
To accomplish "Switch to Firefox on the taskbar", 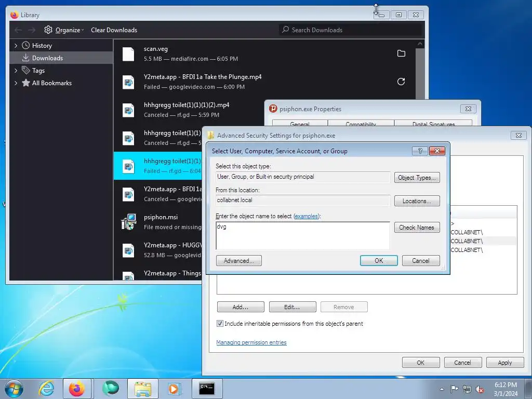I will tap(77, 389).
